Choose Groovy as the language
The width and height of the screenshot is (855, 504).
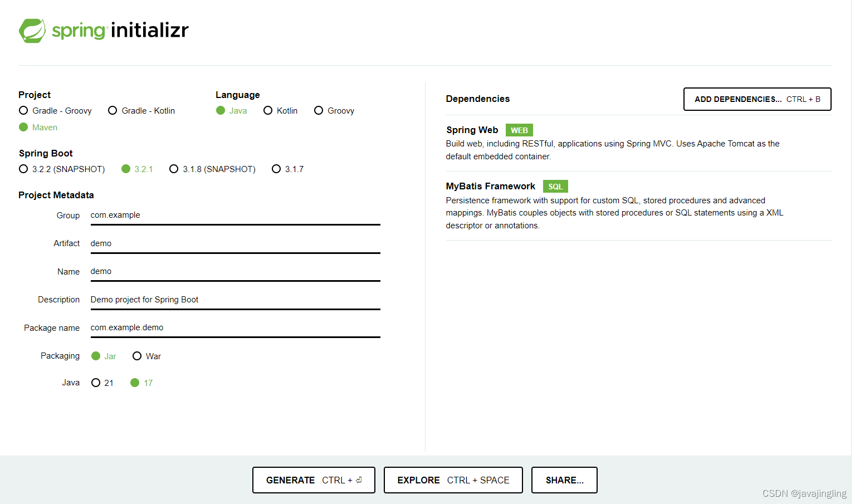pos(334,111)
